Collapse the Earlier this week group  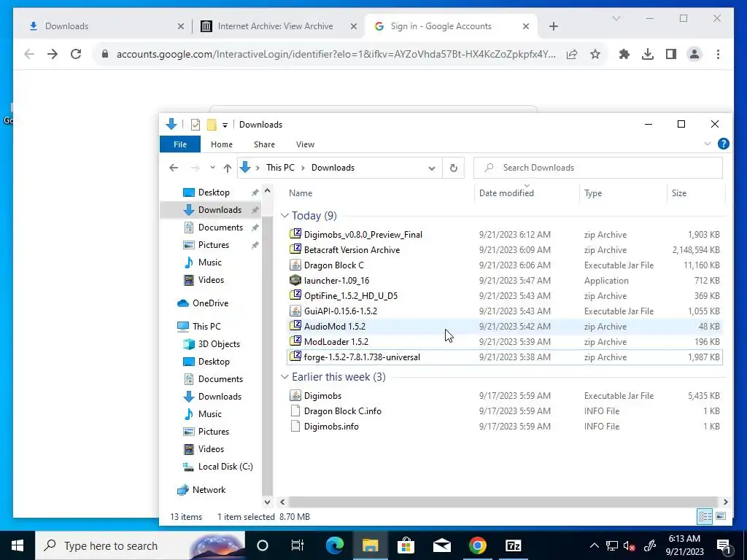[x=285, y=377]
